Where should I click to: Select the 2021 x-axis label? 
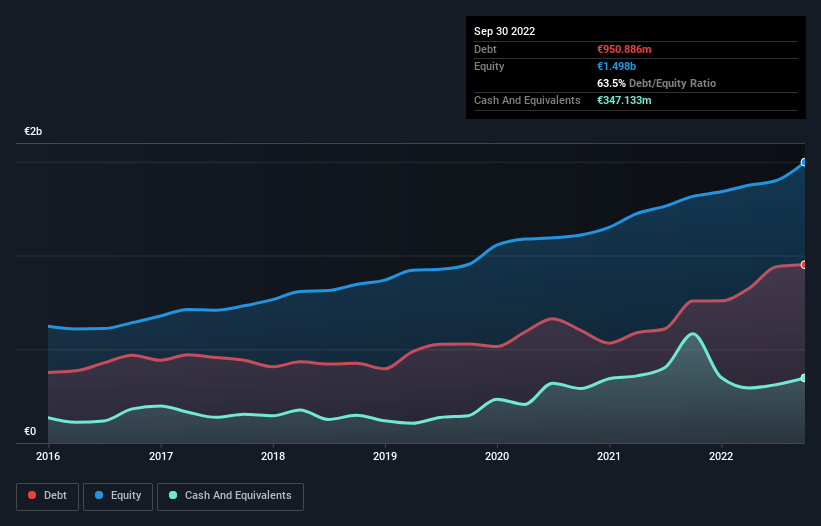[609, 456]
